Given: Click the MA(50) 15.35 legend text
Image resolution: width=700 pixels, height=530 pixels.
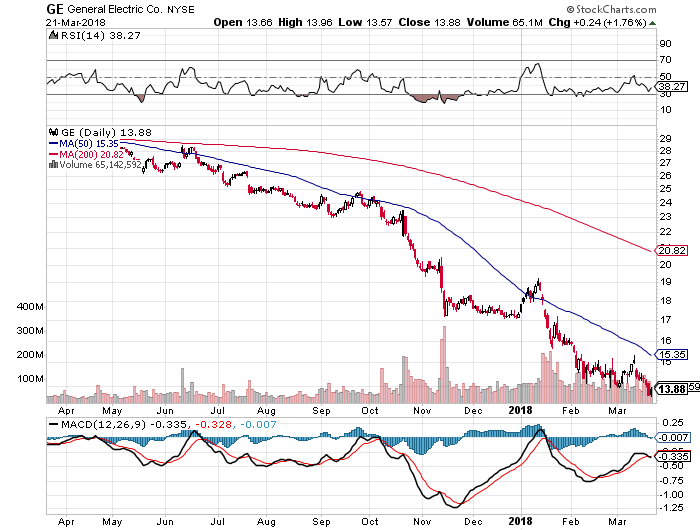Looking at the screenshot, I should click(x=89, y=143).
